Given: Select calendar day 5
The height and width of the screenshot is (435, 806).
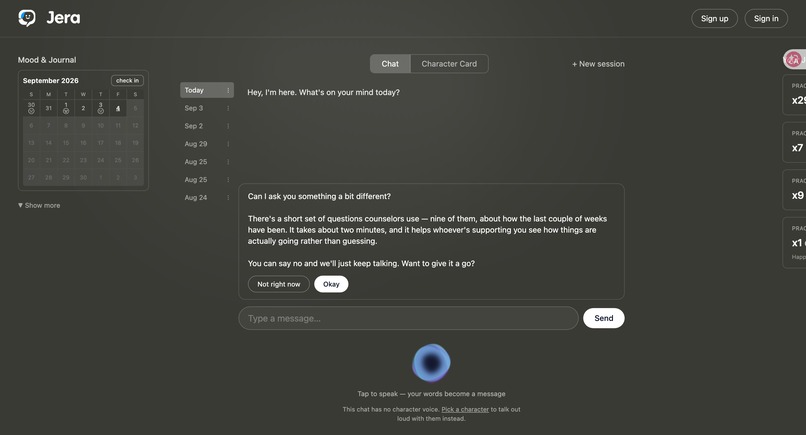Looking at the screenshot, I should pyautogui.click(x=135, y=108).
